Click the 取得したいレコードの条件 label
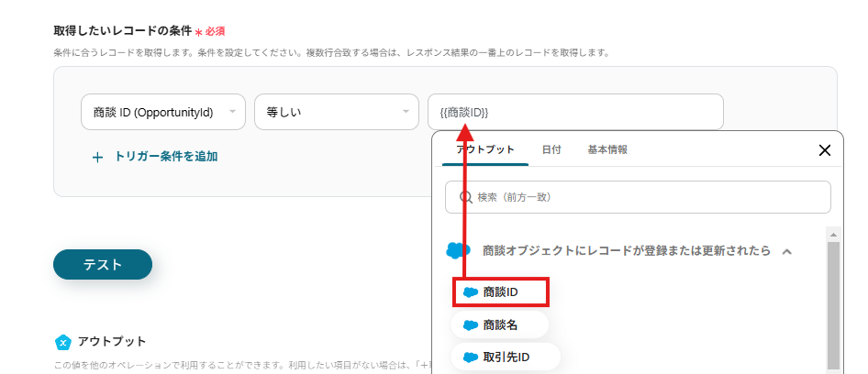This screenshot has height=374, width=868. [x=122, y=30]
